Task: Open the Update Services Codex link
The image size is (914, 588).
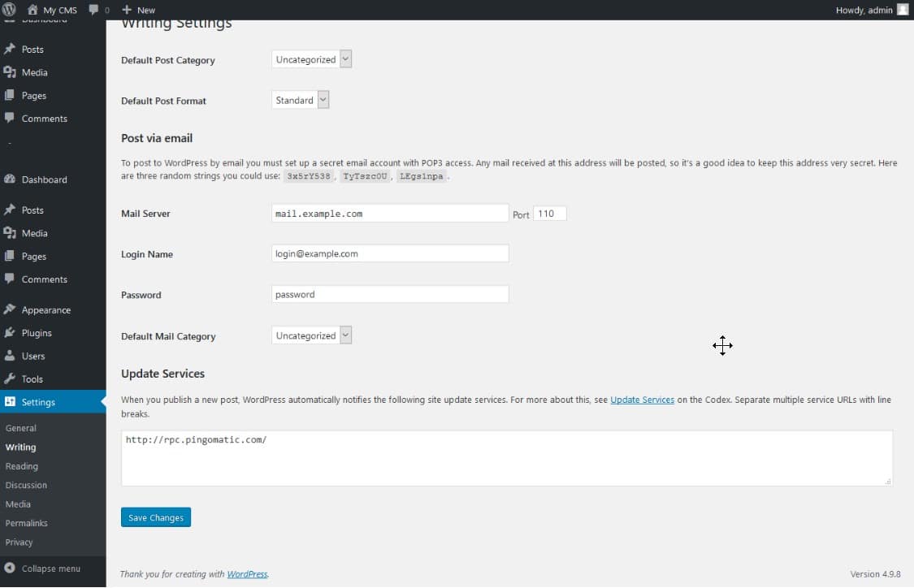Action: 642,400
